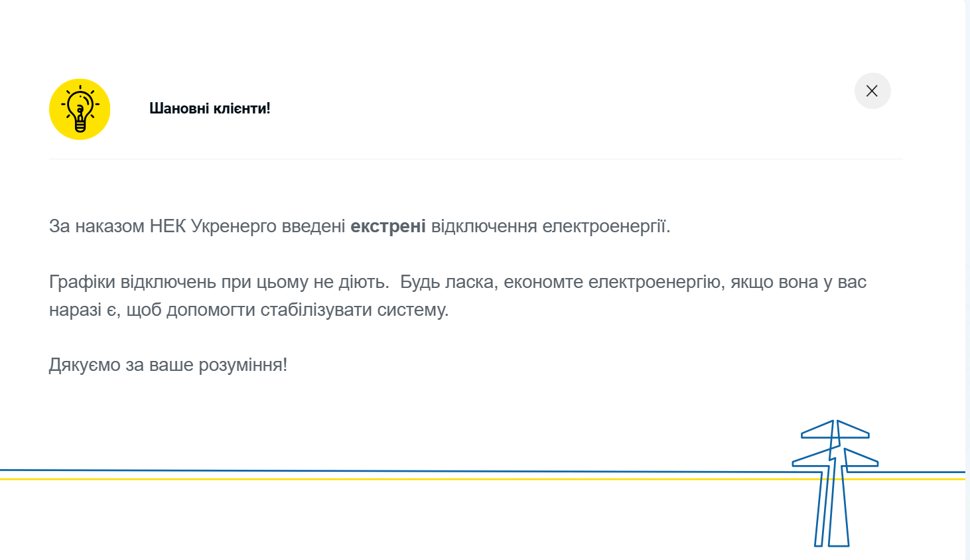Click the scrollbar track at the right edge
The height and width of the screenshot is (560, 970).
click(x=967, y=280)
